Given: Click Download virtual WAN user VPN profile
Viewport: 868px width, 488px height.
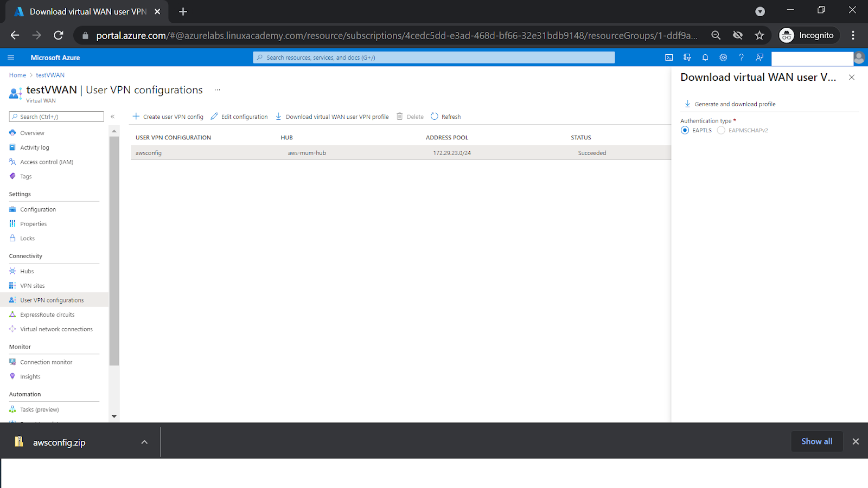Looking at the screenshot, I should (x=332, y=117).
